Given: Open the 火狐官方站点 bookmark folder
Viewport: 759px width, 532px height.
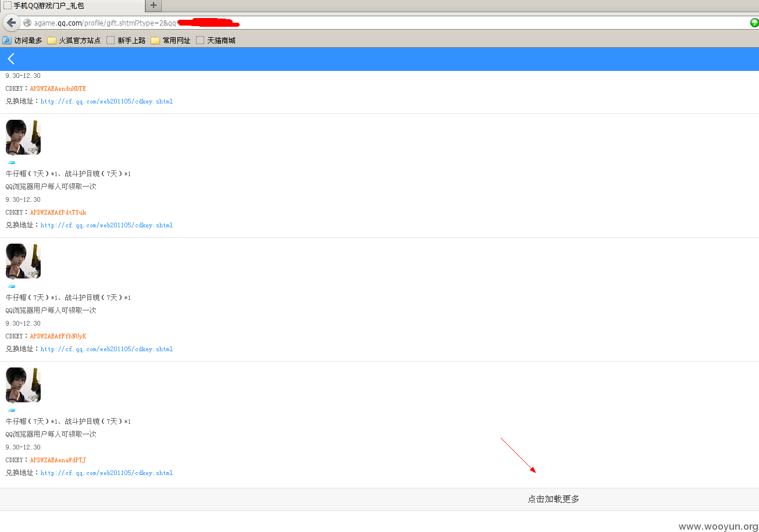Looking at the screenshot, I should coord(74,41).
